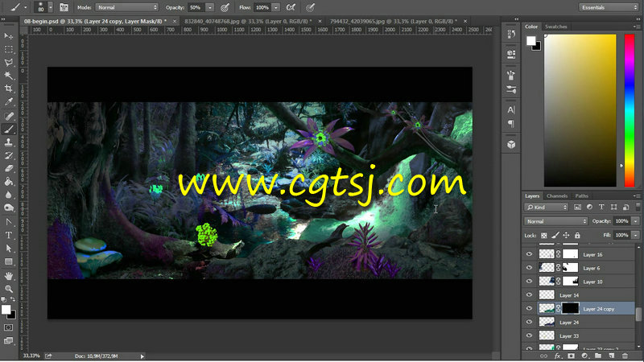Open the brush Opacity slider arrow
The height and width of the screenshot is (362, 644).
tap(210, 7)
